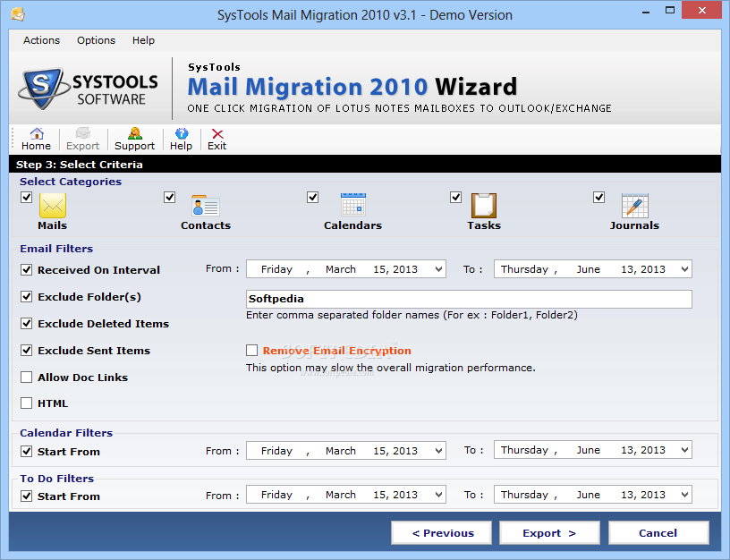Click the Cancel button
730x560 pixels.
658,533
